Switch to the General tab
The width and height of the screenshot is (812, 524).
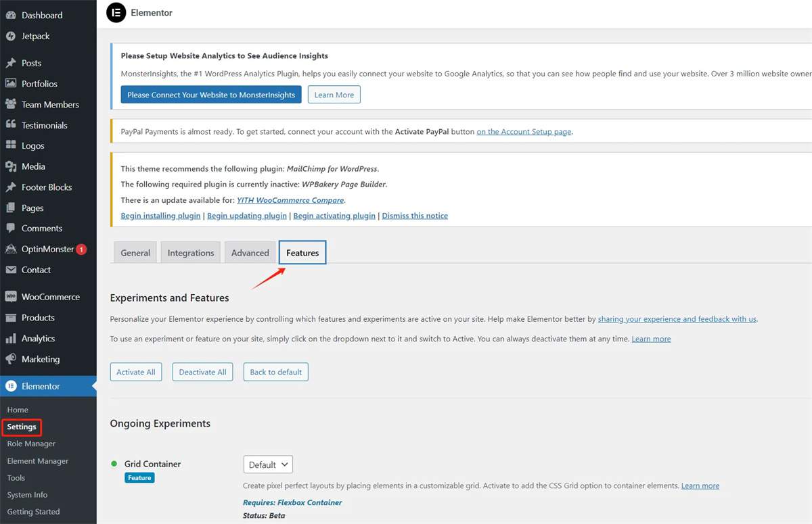pyautogui.click(x=135, y=253)
